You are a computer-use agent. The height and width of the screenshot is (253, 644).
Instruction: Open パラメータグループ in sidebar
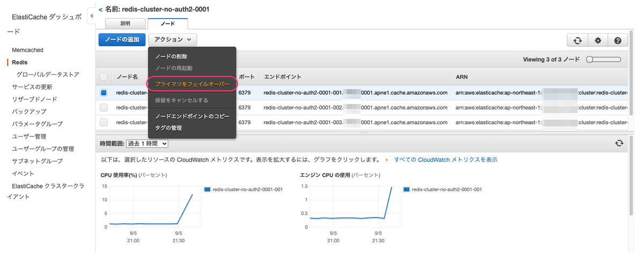pyautogui.click(x=38, y=124)
